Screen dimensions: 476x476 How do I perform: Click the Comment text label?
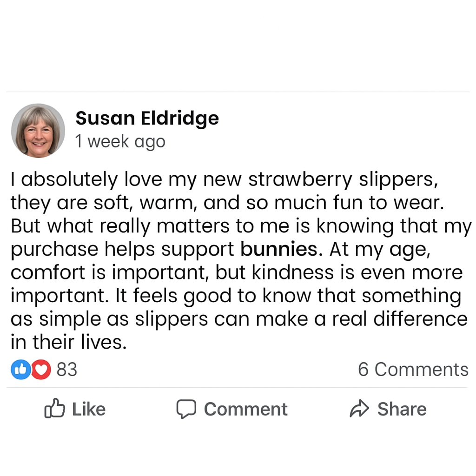pos(245,409)
